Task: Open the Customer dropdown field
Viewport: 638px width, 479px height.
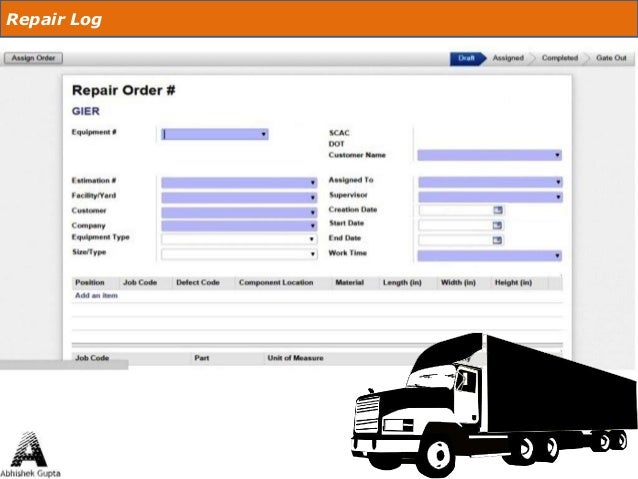Action: pos(239,212)
